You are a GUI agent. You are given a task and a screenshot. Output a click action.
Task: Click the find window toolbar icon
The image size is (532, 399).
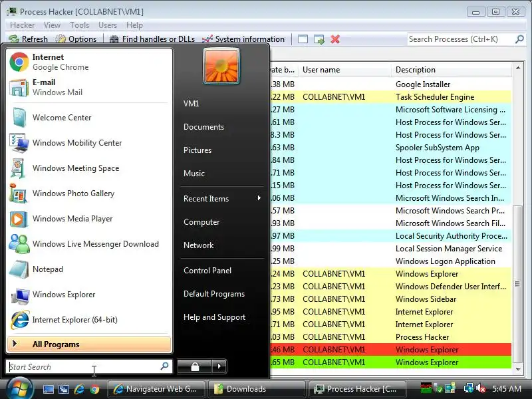(x=303, y=39)
